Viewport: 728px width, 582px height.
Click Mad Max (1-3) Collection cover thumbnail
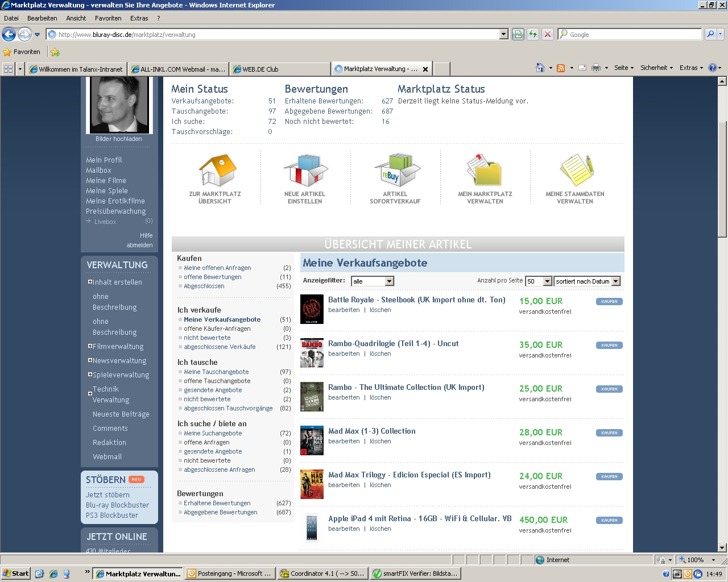pos(312,440)
